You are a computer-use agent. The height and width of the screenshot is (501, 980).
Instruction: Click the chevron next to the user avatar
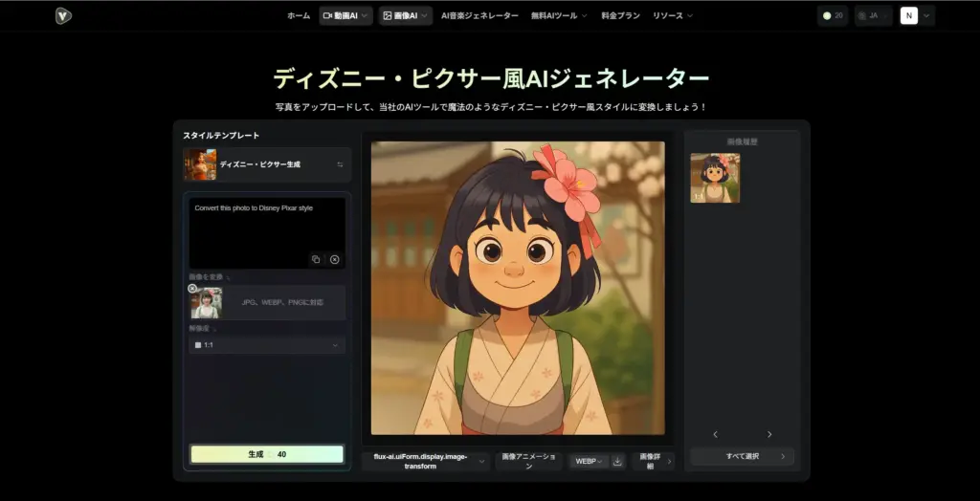925,15
